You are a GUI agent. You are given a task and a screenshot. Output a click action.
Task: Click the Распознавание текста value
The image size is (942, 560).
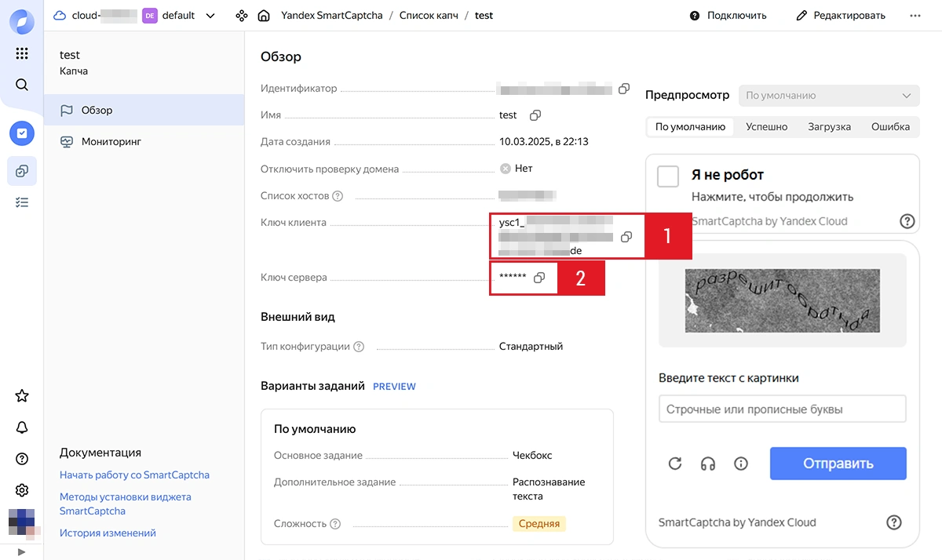549,489
